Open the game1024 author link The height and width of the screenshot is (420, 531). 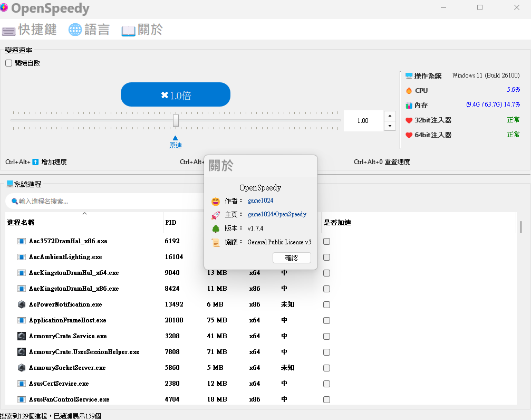260,201
